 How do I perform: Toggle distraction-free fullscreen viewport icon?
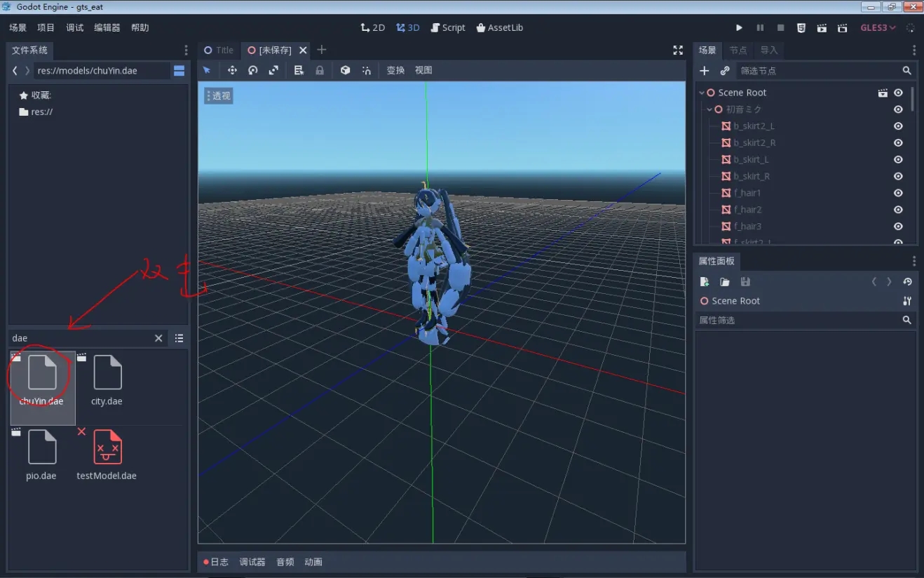pos(677,51)
